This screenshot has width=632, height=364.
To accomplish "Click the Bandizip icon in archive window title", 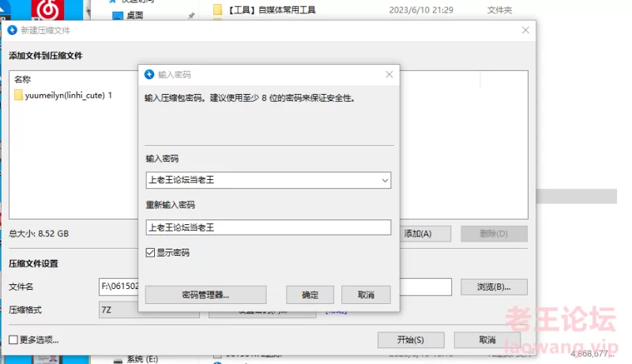I will (12, 30).
